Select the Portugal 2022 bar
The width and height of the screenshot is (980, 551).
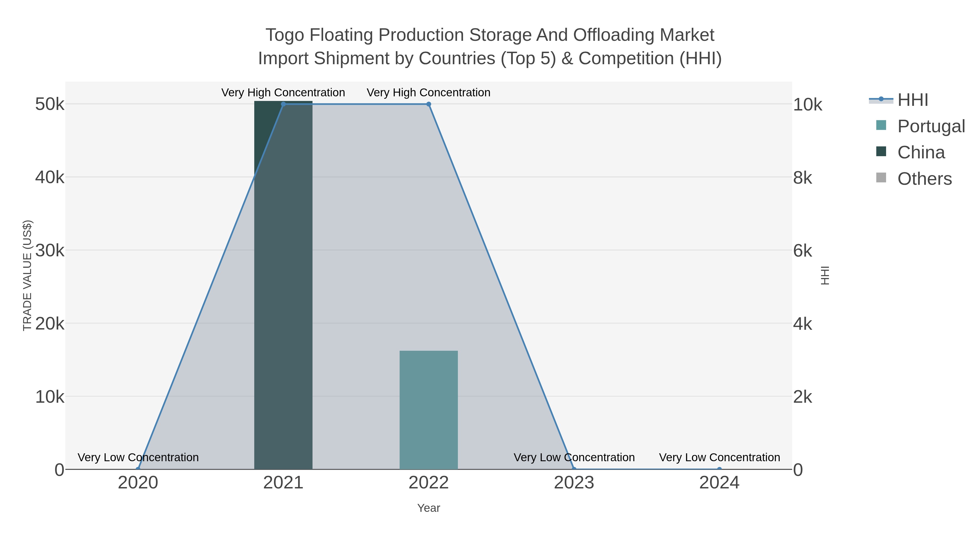click(429, 410)
